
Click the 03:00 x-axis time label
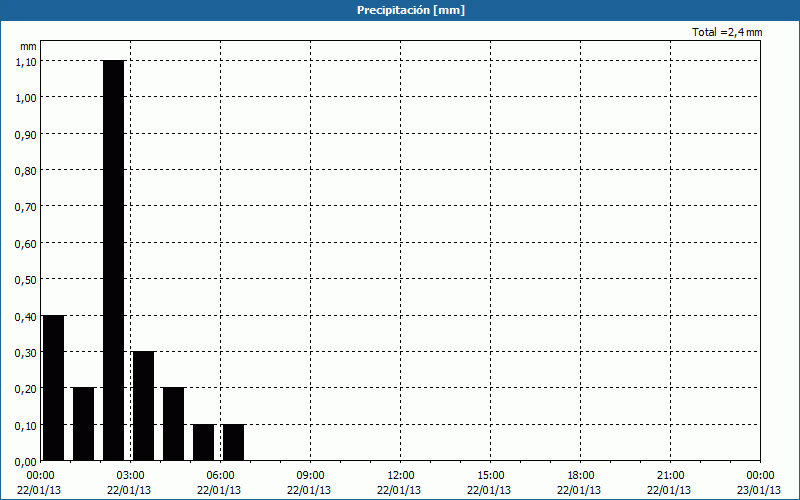tap(131, 476)
